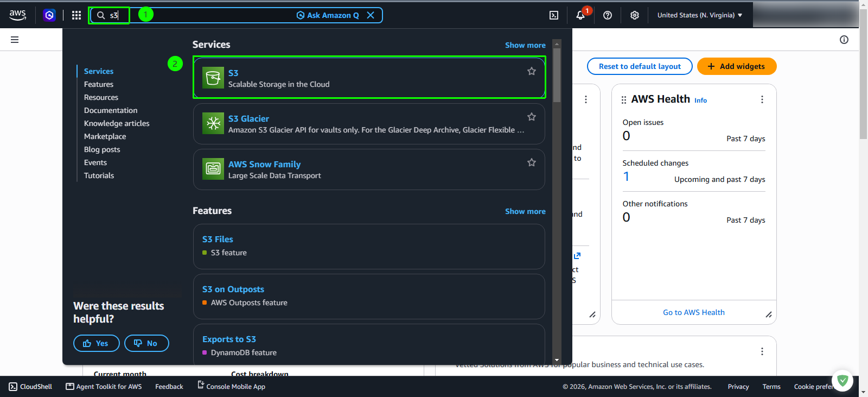This screenshot has height=397, width=868.
Task: Open CloudShell from the top toolbar
Action: (x=554, y=15)
